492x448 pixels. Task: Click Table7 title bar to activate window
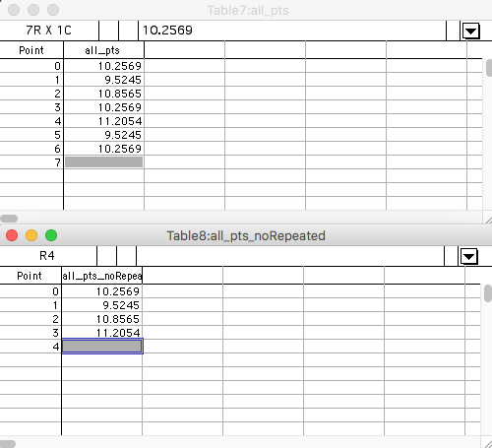248,10
